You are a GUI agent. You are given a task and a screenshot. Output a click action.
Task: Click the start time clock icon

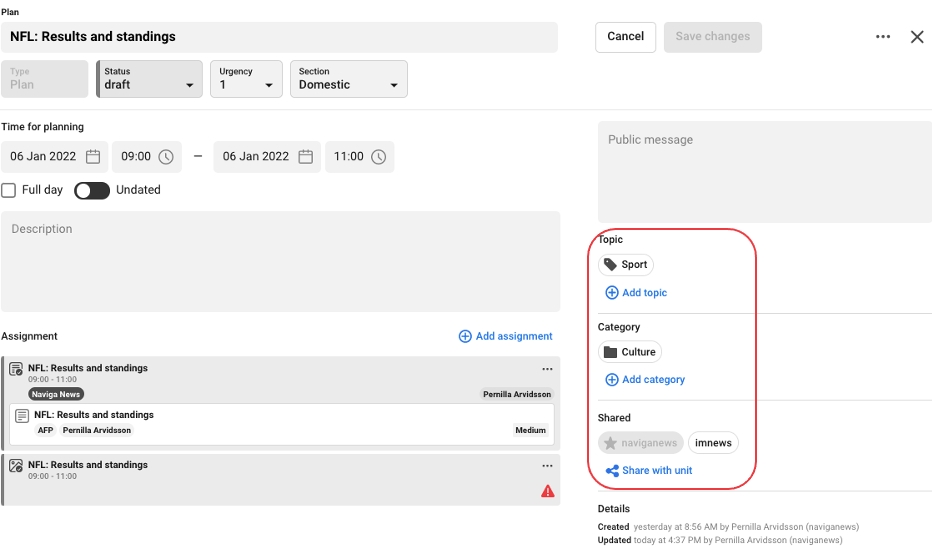[x=166, y=157]
